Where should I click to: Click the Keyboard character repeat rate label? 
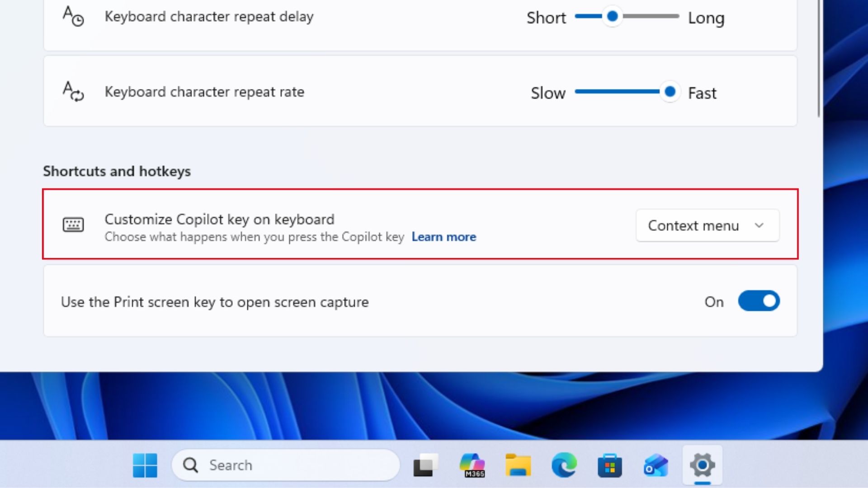click(x=204, y=92)
